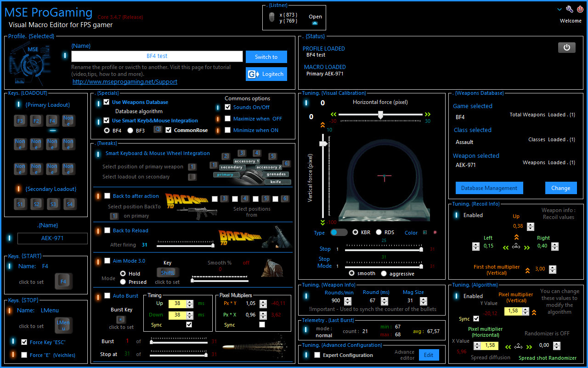588x368 pixels.
Task: Enable Back to Reload checkbox
Action: pos(107,230)
